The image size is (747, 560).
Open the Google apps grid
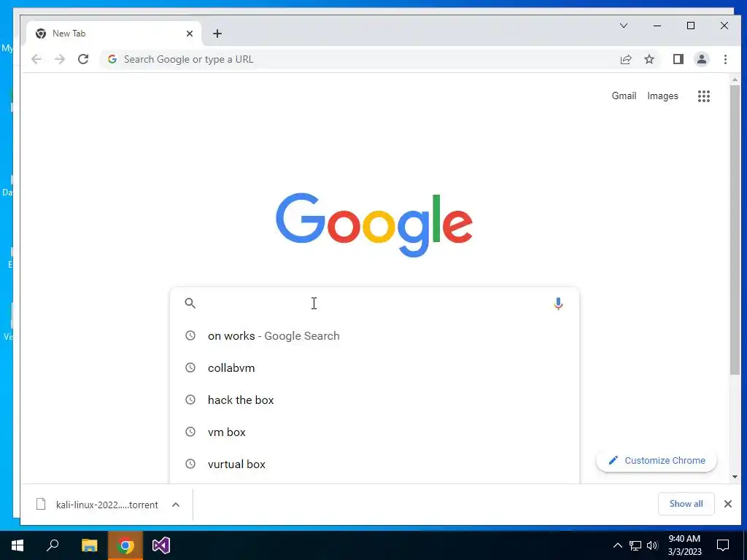704,96
